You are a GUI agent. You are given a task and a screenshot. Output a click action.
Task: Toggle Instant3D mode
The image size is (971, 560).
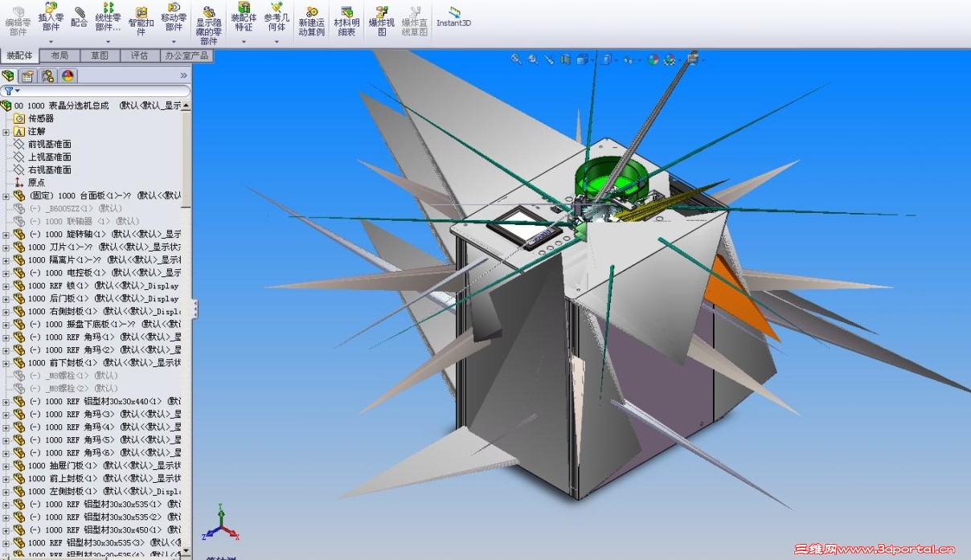454,16
